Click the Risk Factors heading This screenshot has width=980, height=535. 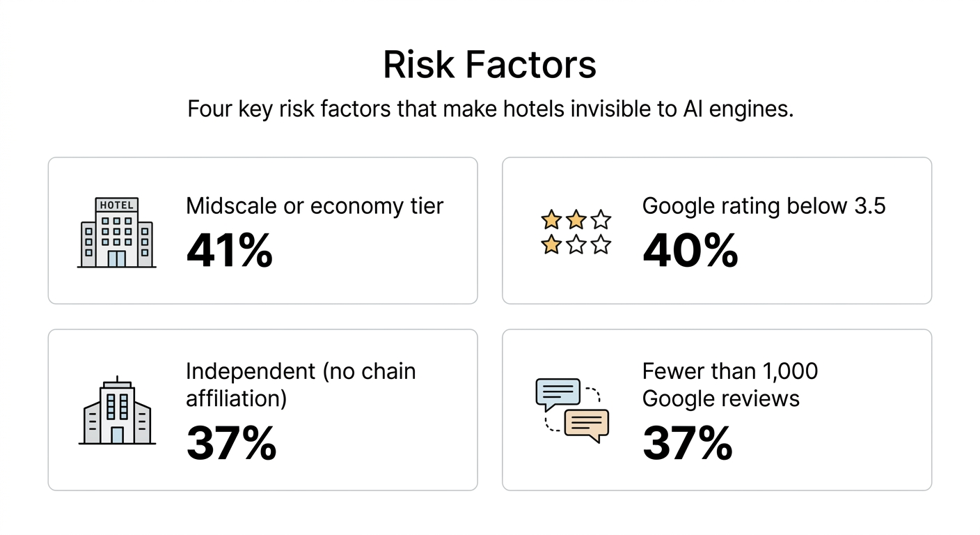coord(489,65)
